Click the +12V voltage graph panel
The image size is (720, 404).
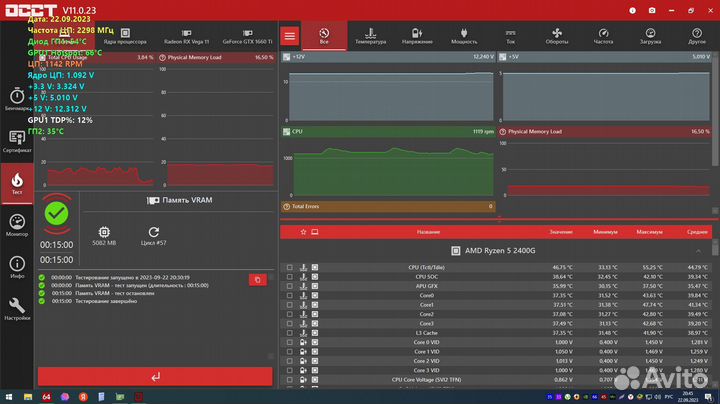pos(389,90)
